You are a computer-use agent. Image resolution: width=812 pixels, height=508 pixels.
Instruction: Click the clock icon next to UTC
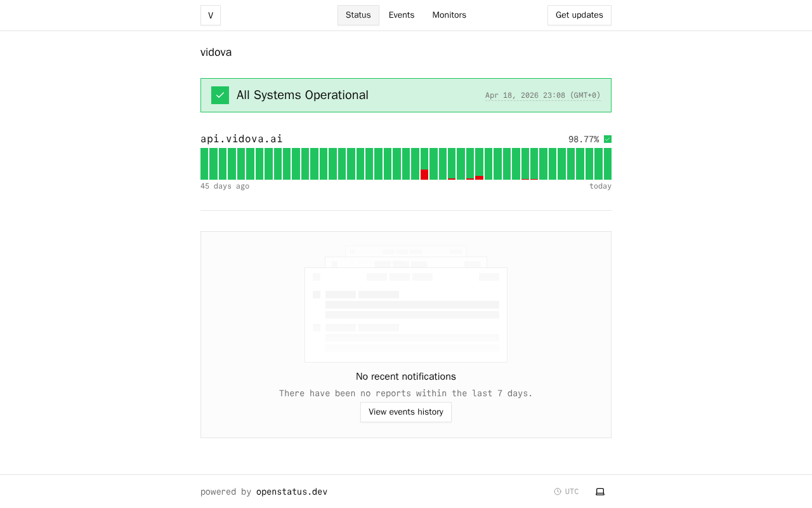click(558, 491)
